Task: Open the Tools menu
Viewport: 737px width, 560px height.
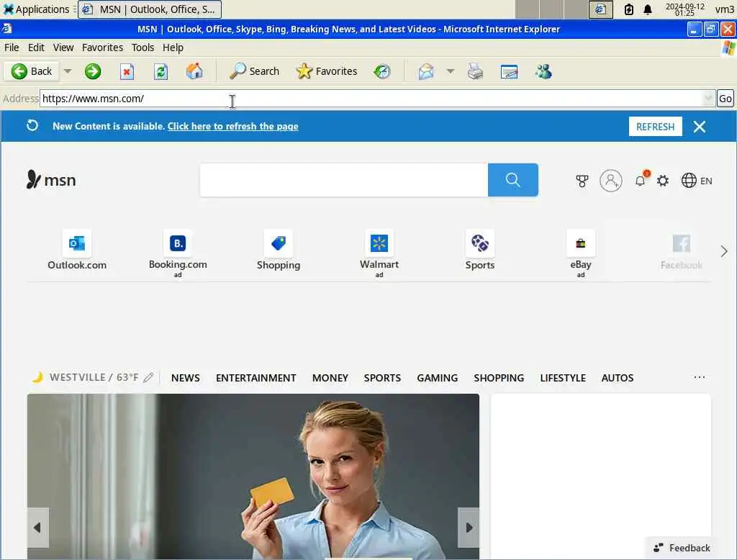Action: [x=143, y=48]
